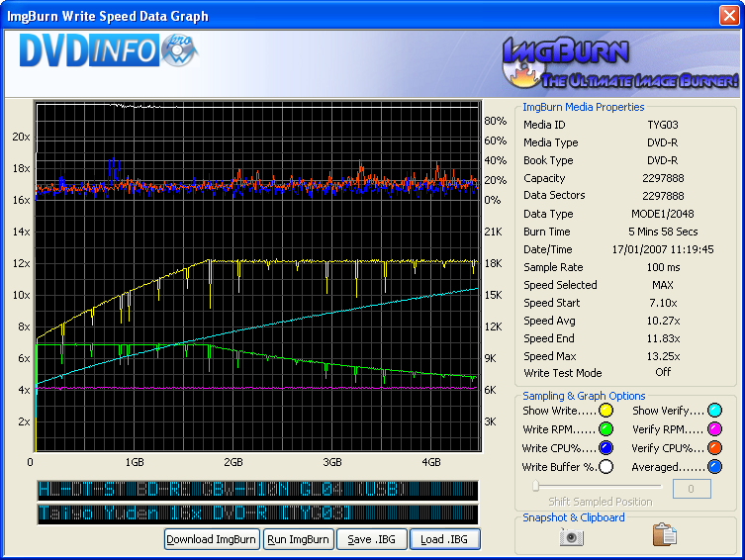Click the Write Test Mode value Off
Image resolution: width=745 pixels, height=560 pixels.
click(x=663, y=372)
